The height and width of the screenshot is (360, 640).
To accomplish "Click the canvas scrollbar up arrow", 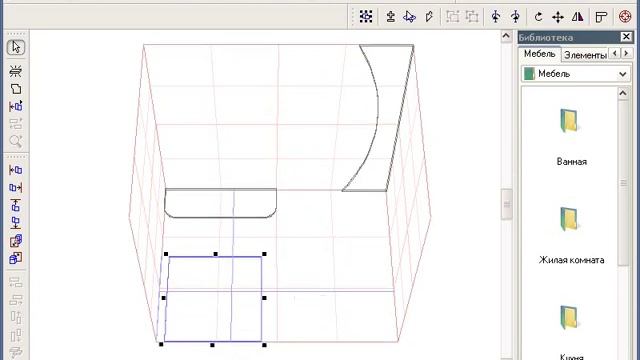I will tap(506, 36).
